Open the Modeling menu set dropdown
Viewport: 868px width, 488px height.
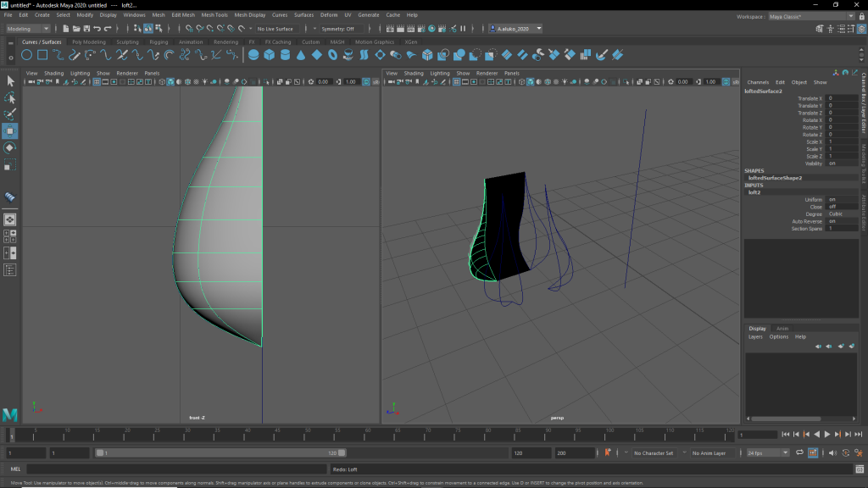29,29
